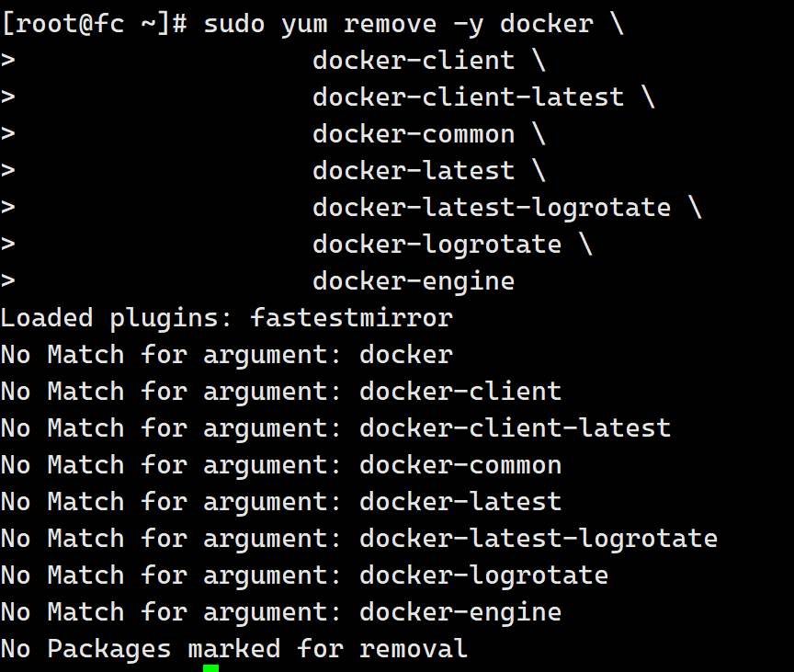Select 'docker-client' in the command continuation
Screen dimensions: 794x672
pos(414,61)
